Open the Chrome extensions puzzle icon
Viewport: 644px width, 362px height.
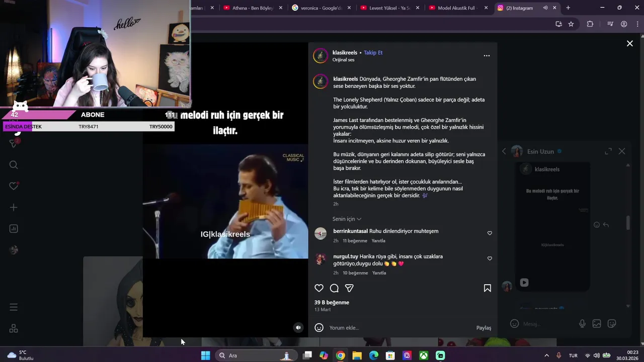click(x=590, y=24)
